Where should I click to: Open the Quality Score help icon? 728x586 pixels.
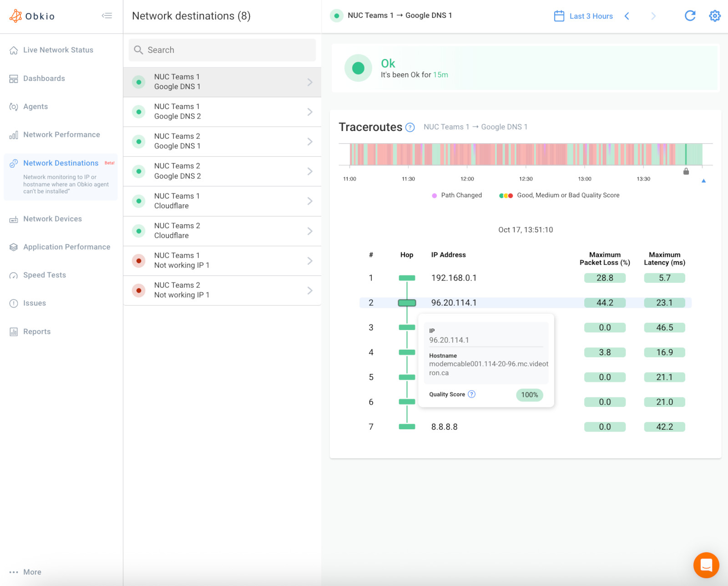tap(471, 395)
